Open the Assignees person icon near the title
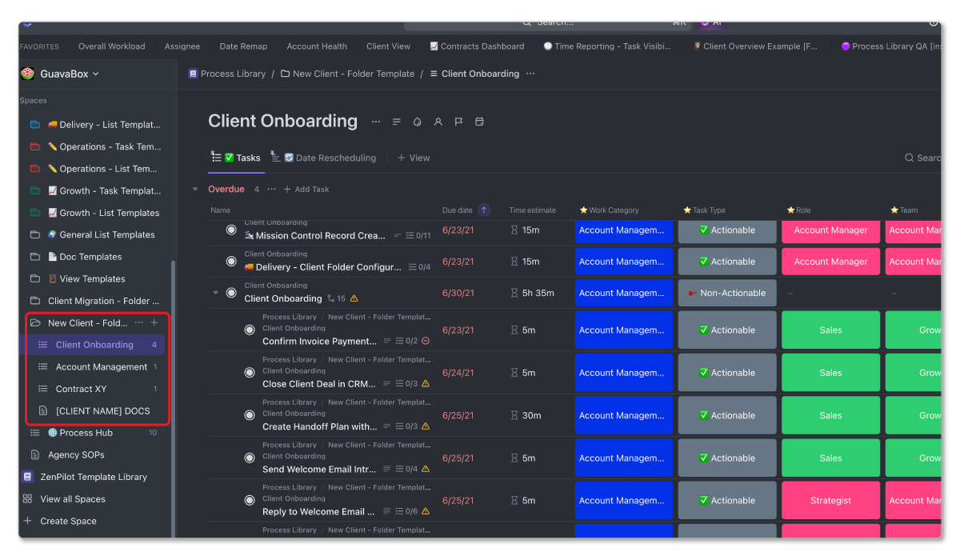960x560 pixels. 438,121
